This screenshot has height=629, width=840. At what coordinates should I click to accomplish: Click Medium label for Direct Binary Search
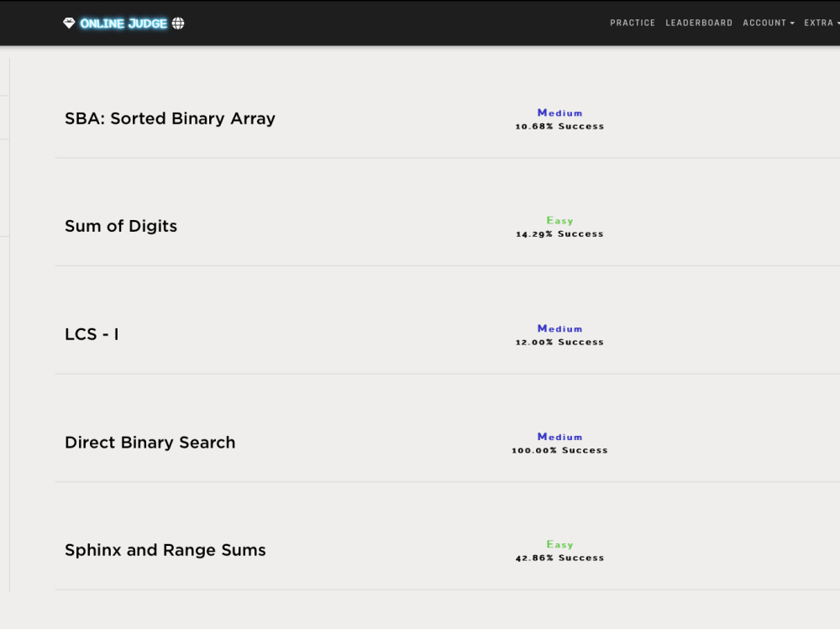tap(559, 438)
